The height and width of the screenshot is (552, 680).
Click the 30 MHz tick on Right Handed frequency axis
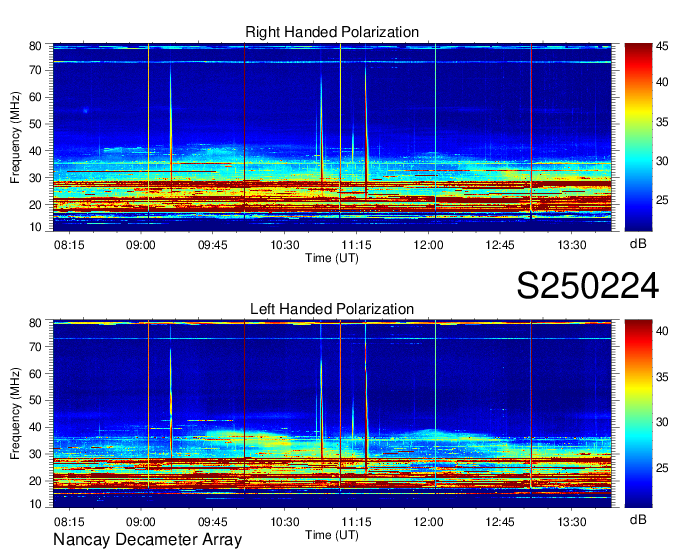coord(35,178)
